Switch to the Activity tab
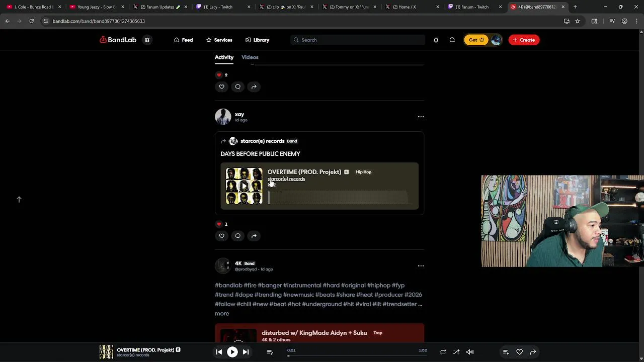Image resolution: width=644 pixels, height=362 pixels. pyautogui.click(x=224, y=57)
